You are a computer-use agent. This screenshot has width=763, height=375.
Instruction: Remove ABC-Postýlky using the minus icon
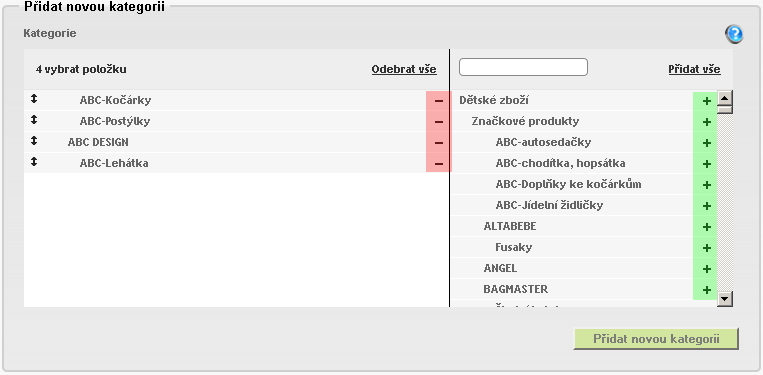(x=438, y=122)
